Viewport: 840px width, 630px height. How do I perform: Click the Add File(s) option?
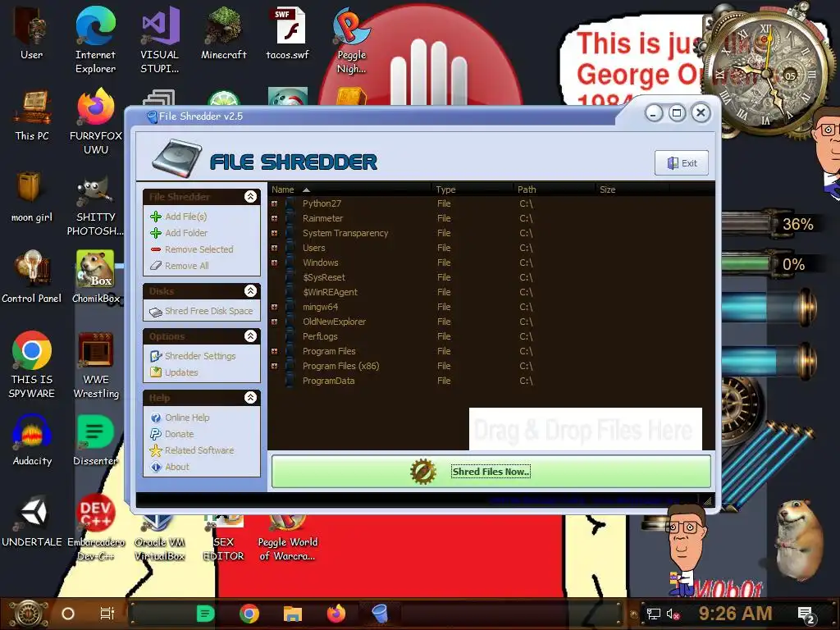pyautogui.click(x=185, y=217)
